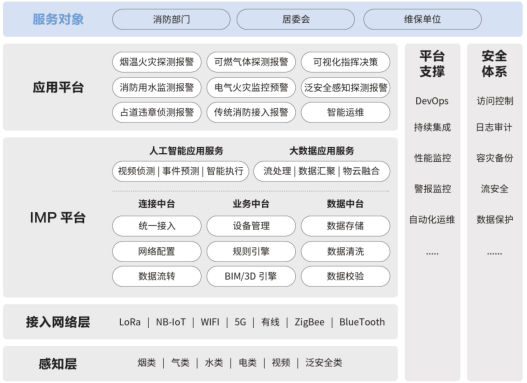Click 可视化指挥决策 box
527x383 pixels.
(x=346, y=62)
